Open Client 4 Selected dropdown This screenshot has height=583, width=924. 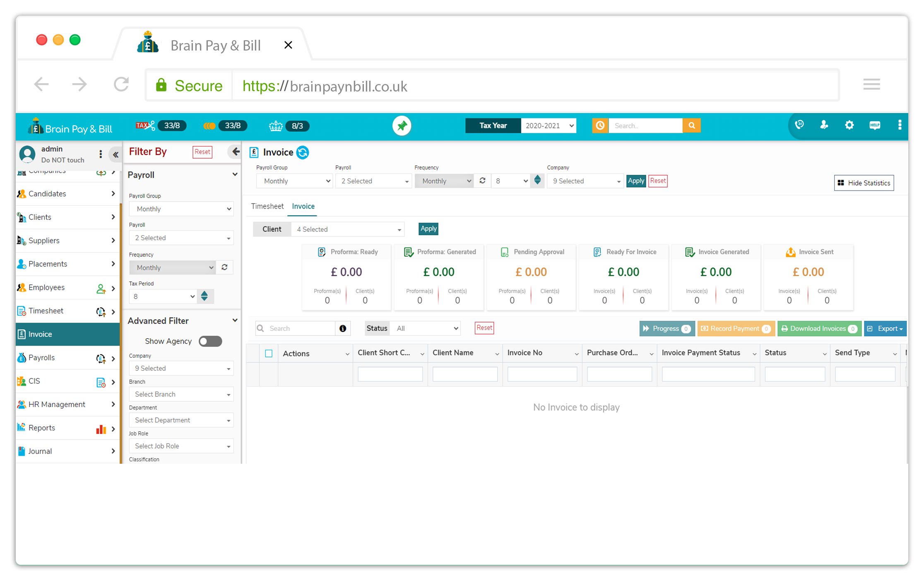[x=348, y=229]
